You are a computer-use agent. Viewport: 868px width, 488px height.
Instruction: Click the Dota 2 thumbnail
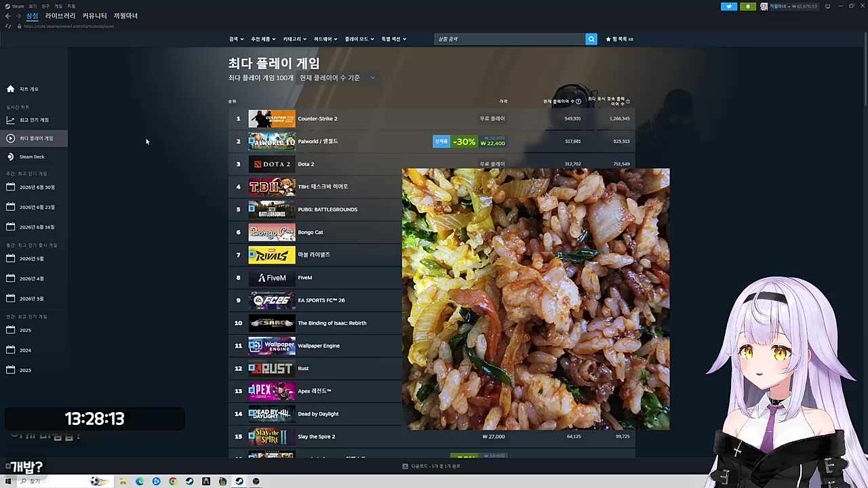point(271,164)
